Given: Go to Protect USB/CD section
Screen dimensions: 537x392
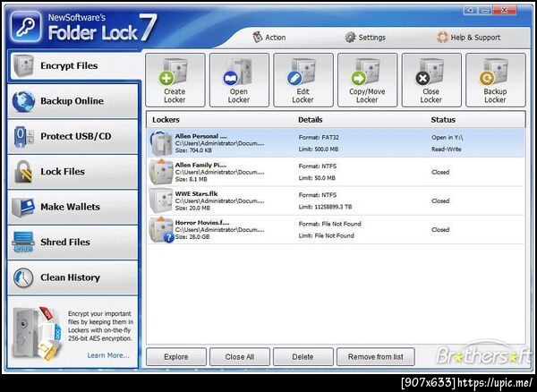Looking at the screenshot, I should (x=72, y=136).
